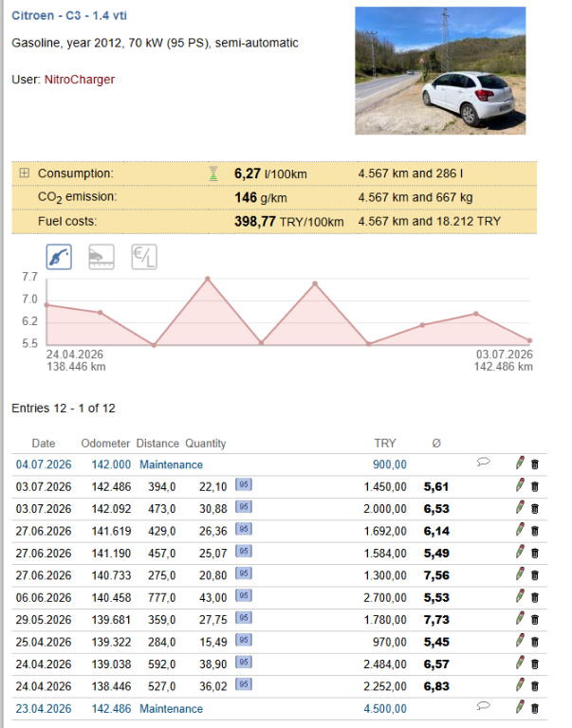The width and height of the screenshot is (572, 728).
Task: Open the NitroCharger user profile
Action: point(80,80)
